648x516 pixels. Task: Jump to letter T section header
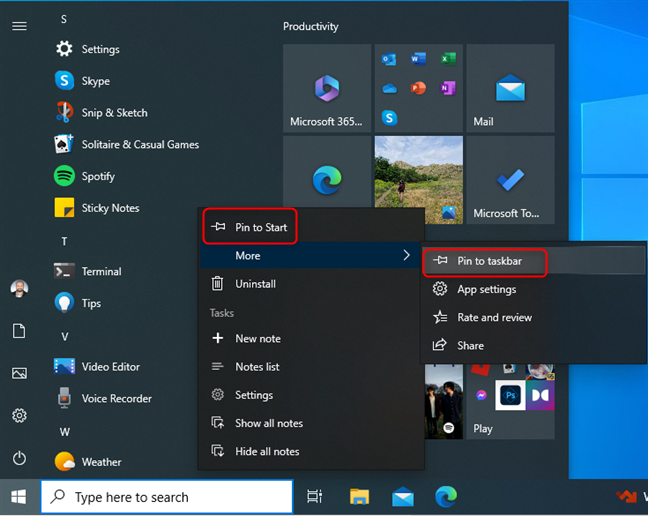coord(64,241)
